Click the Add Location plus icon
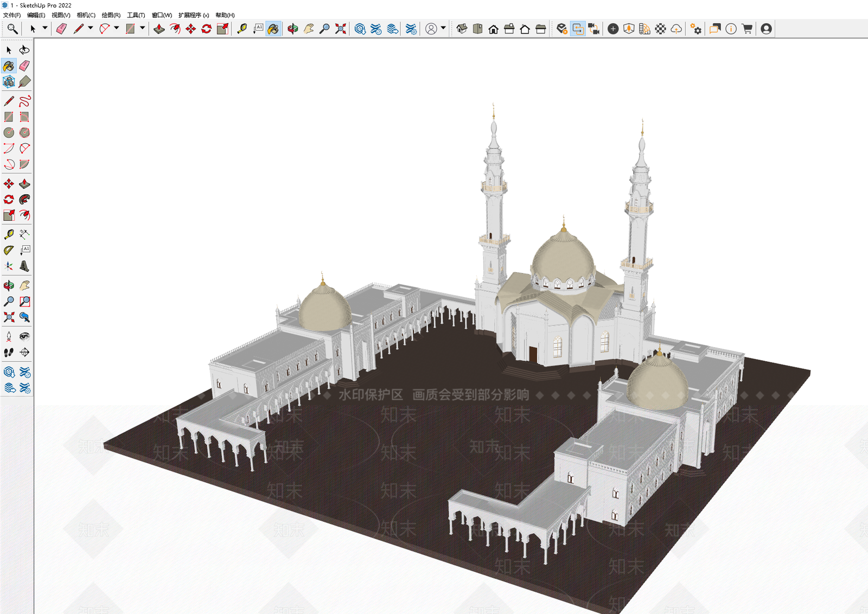This screenshot has height=614, width=868. [613, 29]
